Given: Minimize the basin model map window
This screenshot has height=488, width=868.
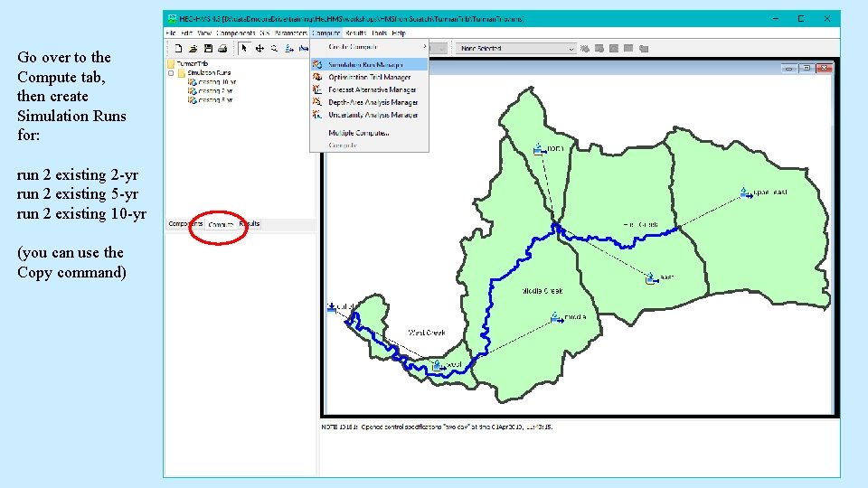Looking at the screenshot, I should [x=788, y=68].
